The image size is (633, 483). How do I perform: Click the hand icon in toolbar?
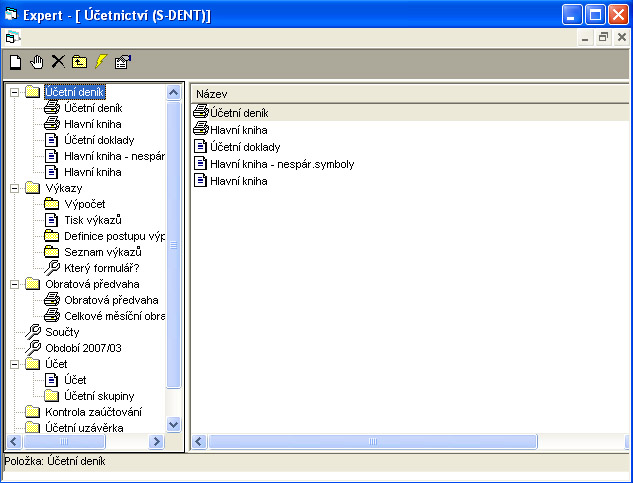click(37, 62)
